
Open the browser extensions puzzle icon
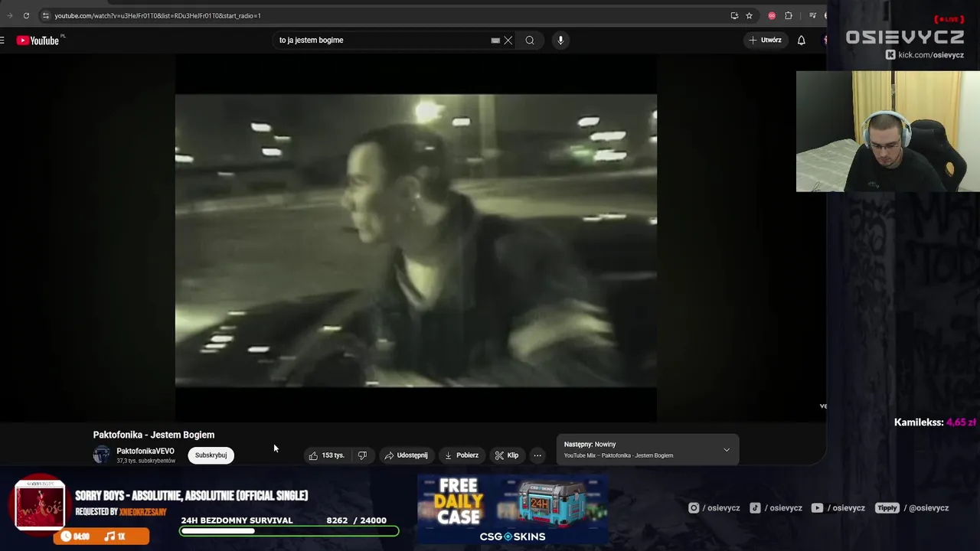pos(789,15)
